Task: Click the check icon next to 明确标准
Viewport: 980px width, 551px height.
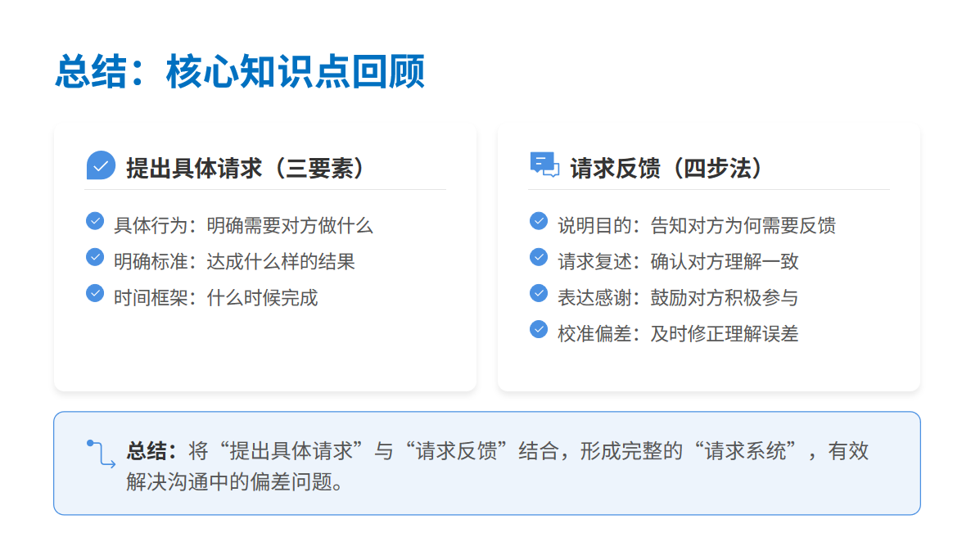Action: coord(95,257)
